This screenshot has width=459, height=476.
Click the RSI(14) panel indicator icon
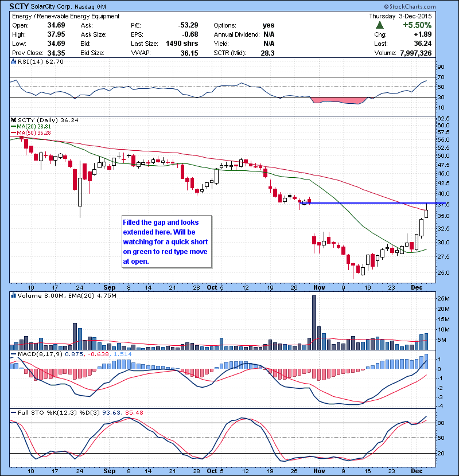13,61
